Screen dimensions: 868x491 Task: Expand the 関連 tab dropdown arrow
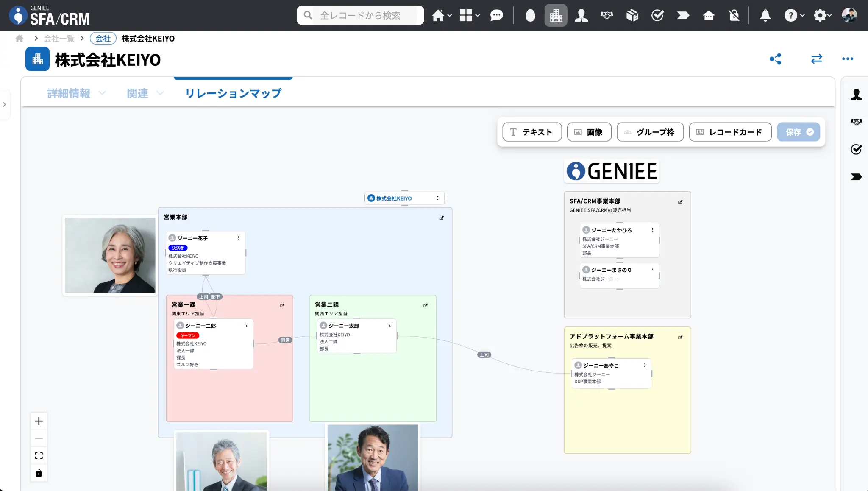click(x=160, y=93)
